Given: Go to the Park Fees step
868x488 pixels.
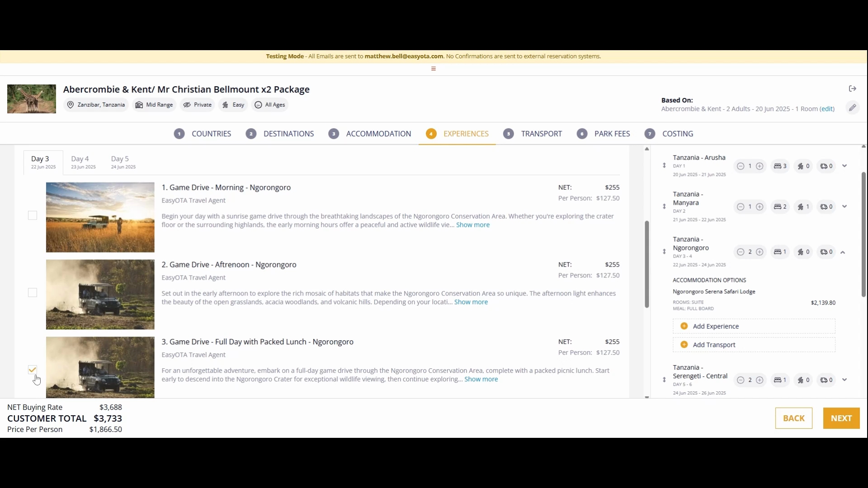Looking at the screenshot, I should click(x=603, y=134).
